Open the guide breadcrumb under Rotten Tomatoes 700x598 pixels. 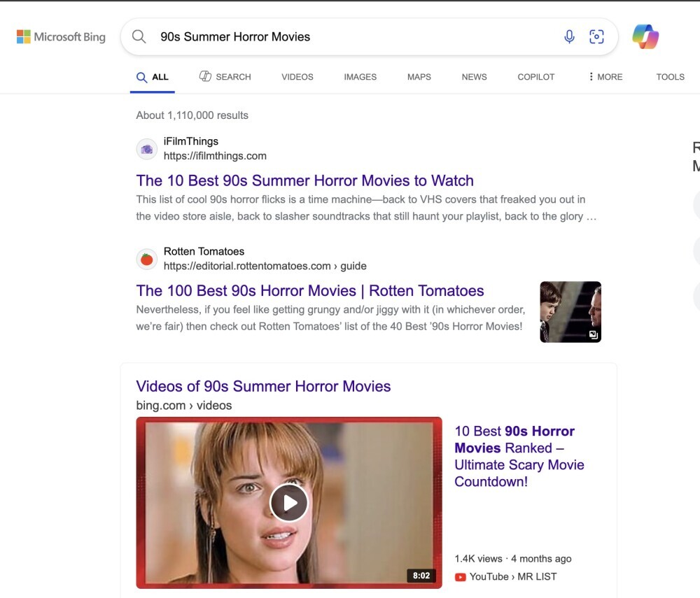click(x=352, y=266)
